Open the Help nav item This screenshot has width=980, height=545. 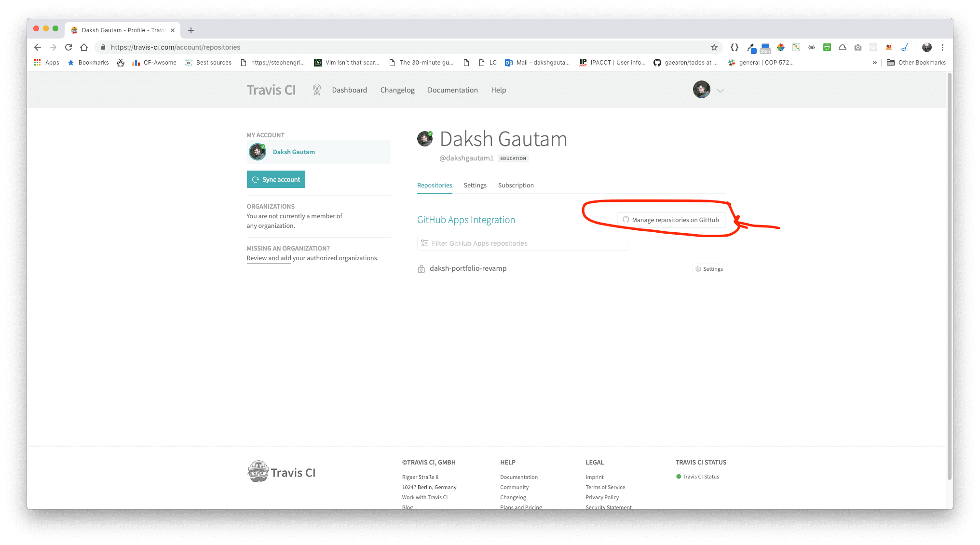(499, 90)
